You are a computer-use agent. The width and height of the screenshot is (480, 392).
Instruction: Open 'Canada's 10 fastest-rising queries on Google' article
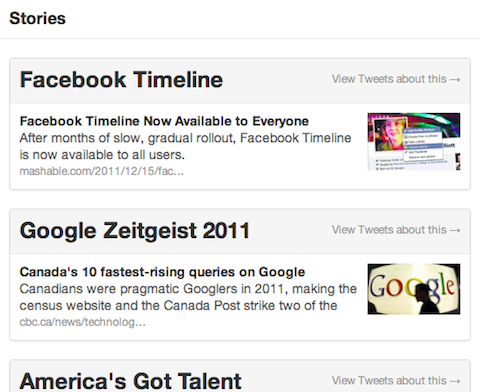coord(162,272)
